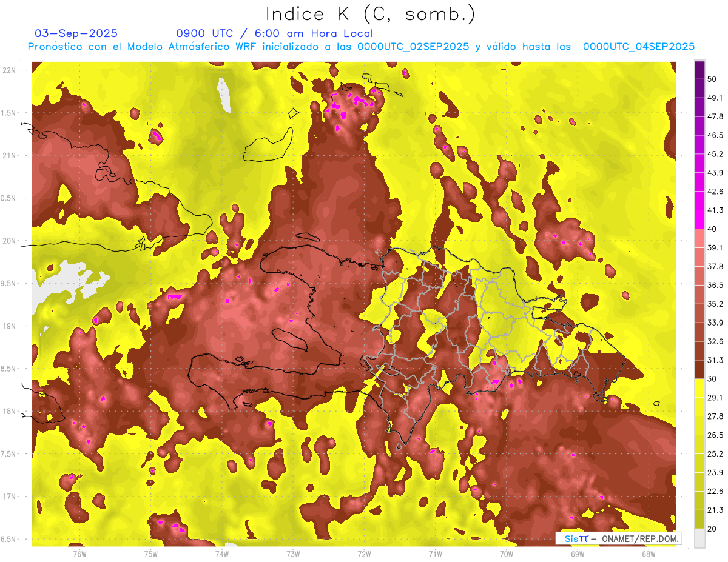
Task: Click the "36.5" color scale label
Action: (x=715, y=285)
